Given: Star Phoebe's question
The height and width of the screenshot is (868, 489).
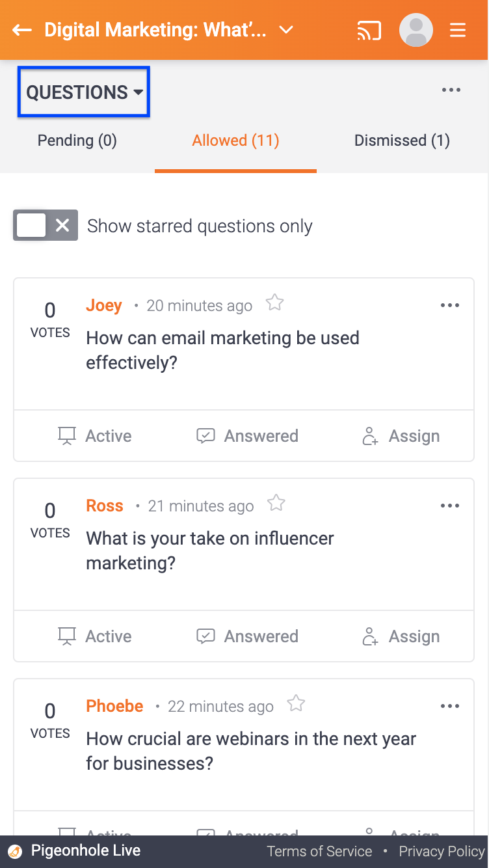Looking at the screenshot, I should [x=296, y=704].
